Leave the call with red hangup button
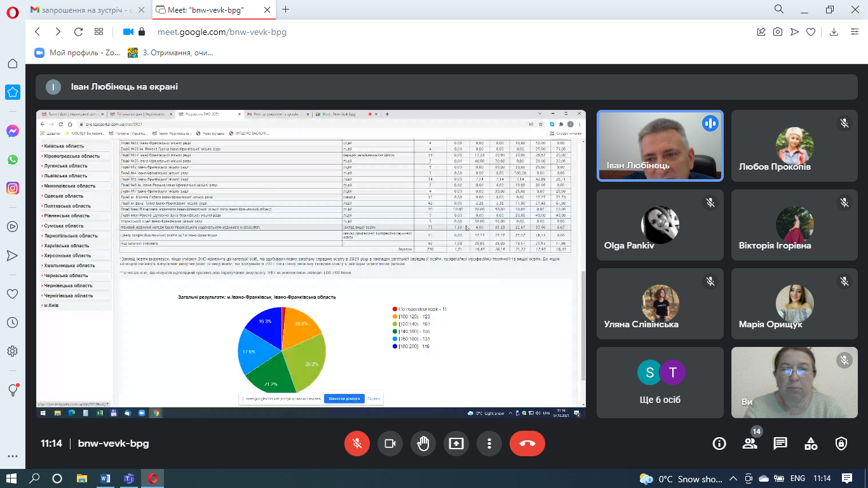This screenshot has height=488, width=868. click(527, 444)
